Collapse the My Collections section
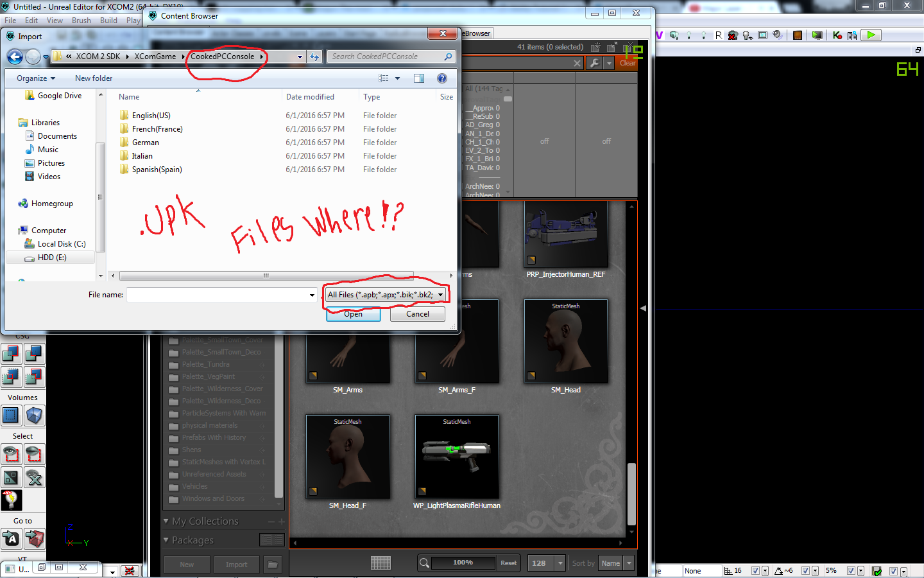This screenshot has width=924, height=578. click(x=166, y=521)
